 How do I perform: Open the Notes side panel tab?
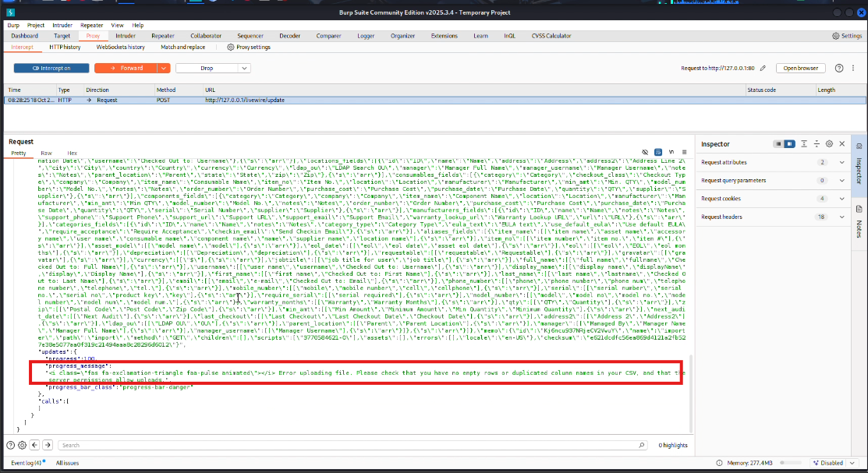(x=859, y=222)
